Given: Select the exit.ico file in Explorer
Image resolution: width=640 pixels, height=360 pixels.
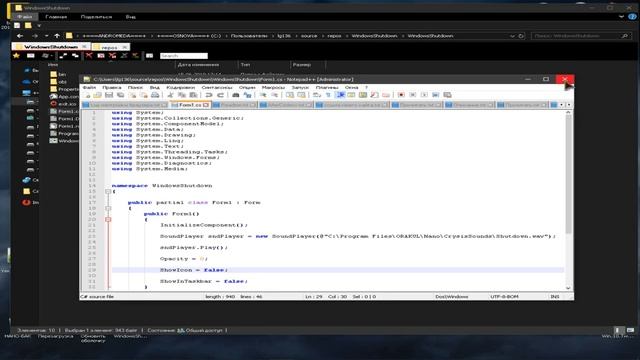Looking at the screenshot, I should (64, 104).
